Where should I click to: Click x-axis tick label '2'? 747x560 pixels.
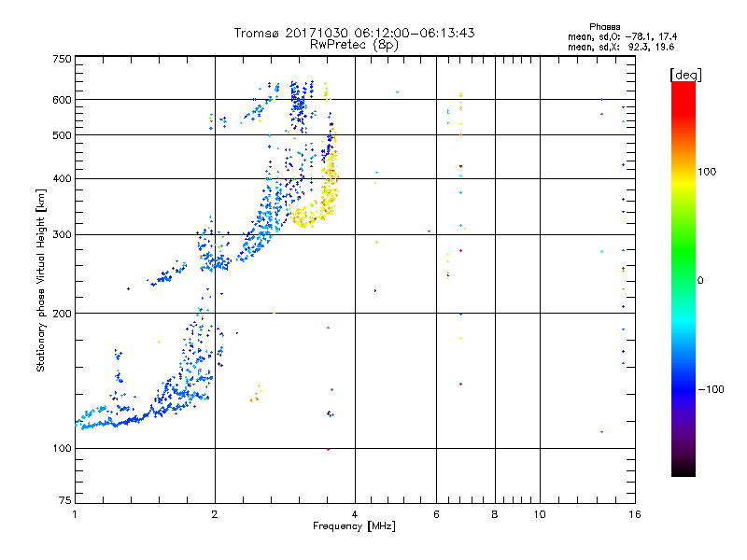tap(215, 514)
